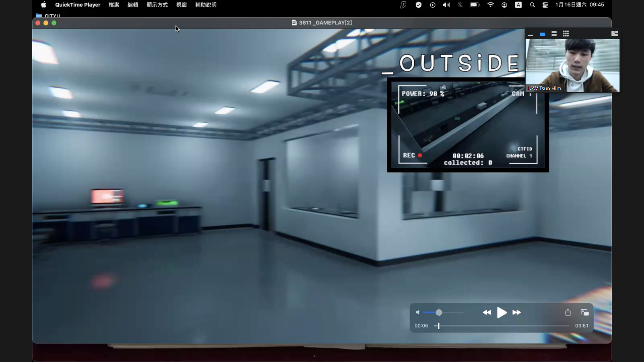Viewport: 644px width, 362px height.
Task: Open the 輔助說明 menu
Action: point(206,5)
